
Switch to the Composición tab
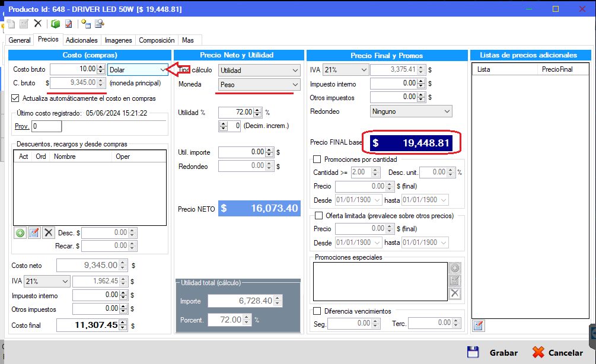pos(157,40)
